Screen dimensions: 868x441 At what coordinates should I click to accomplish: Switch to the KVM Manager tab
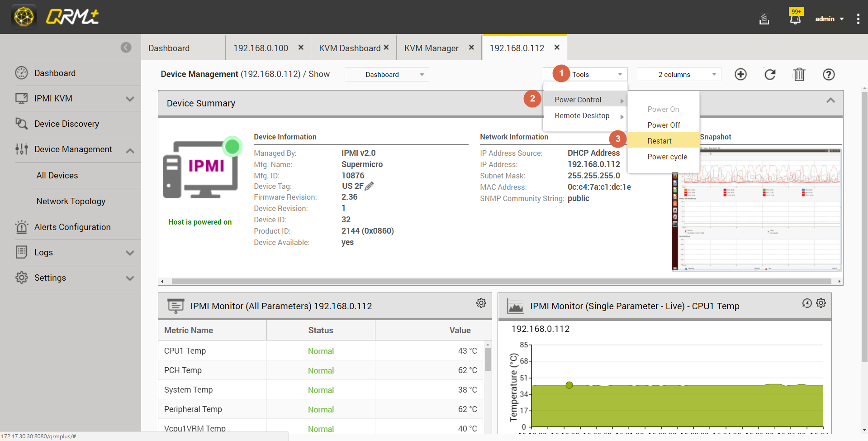(431, 48)
